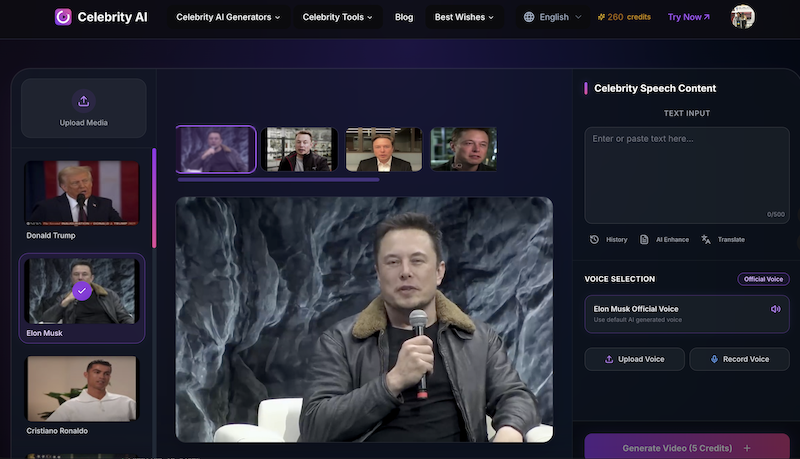This screenshot has height=459, width=800.
Task: Click the 260 credits label
Action: point(629,17)
